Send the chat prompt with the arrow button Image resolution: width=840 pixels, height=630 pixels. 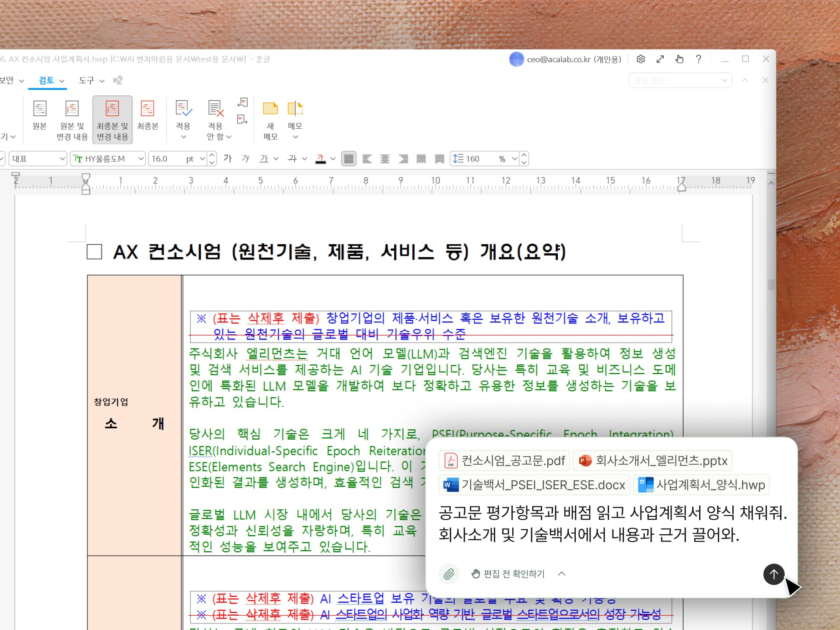tap(773, 574)
